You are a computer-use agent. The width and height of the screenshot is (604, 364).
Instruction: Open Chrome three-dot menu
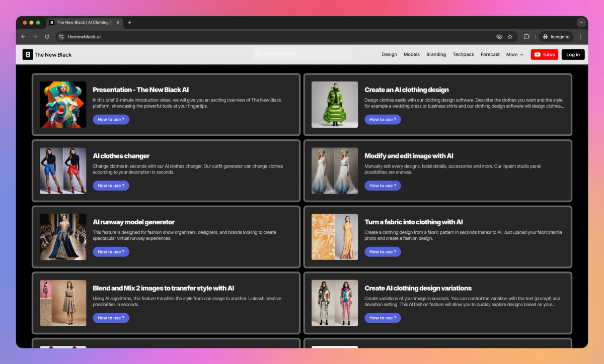point(580,37)
